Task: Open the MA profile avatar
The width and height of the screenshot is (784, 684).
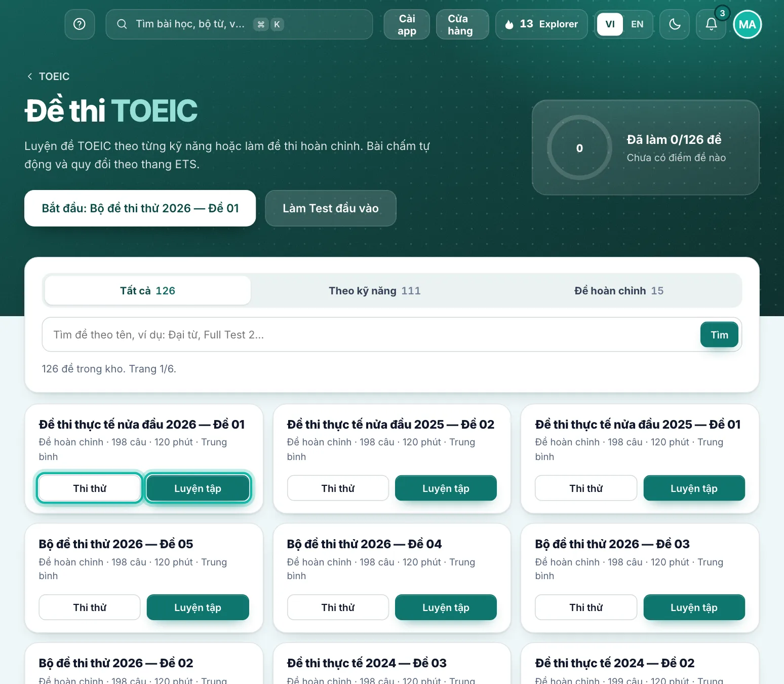Action: [748, 24]
